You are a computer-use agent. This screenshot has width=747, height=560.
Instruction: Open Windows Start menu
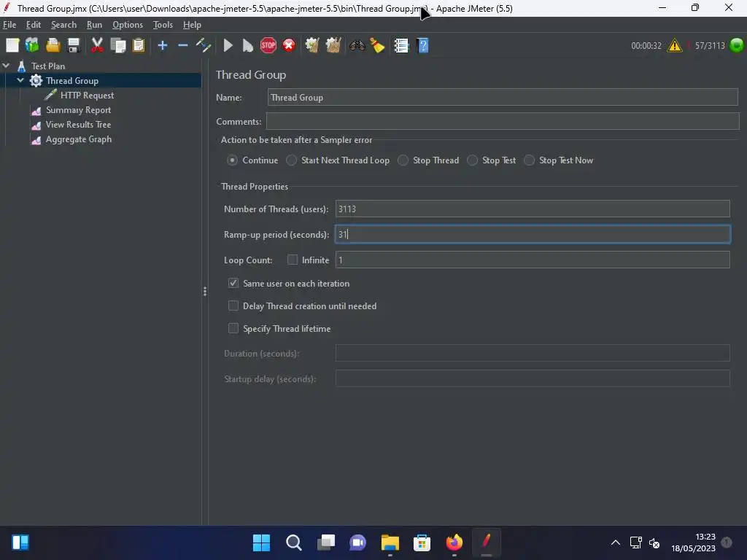(261, 542)
